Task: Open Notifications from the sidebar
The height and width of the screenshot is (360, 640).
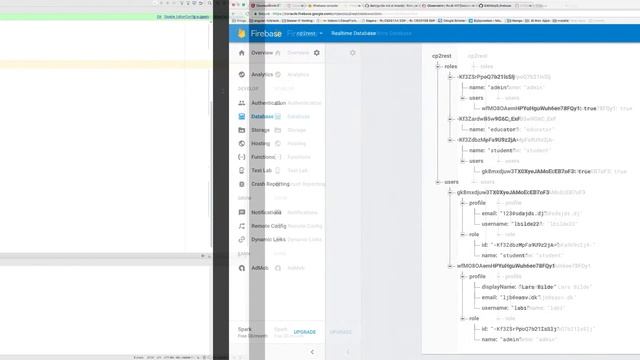Action: [266, 212]
